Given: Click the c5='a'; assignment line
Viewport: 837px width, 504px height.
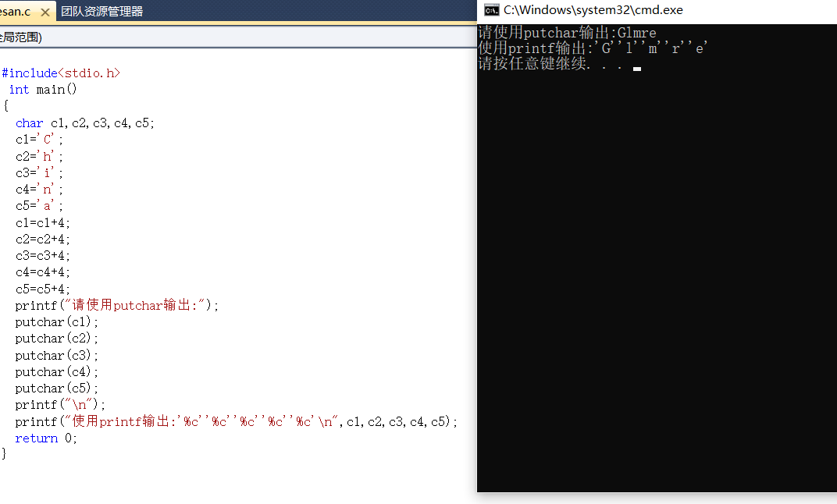Looking at the screenshot, I should coord(40,206).
